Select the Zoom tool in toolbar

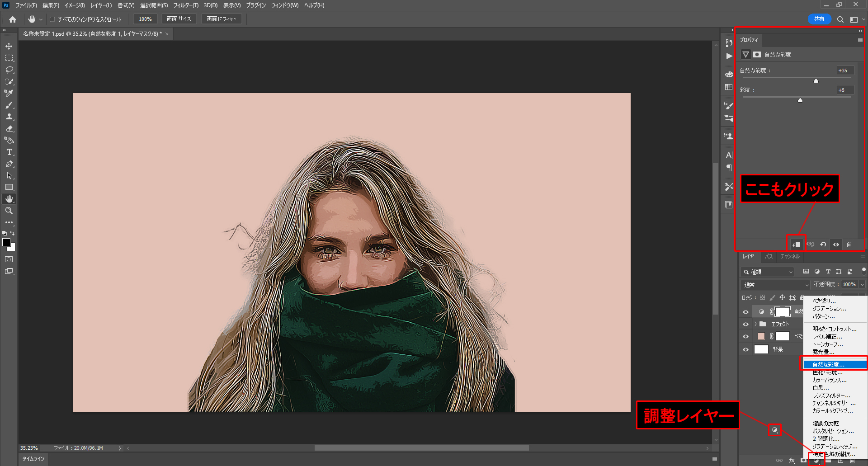click(9, 211)
